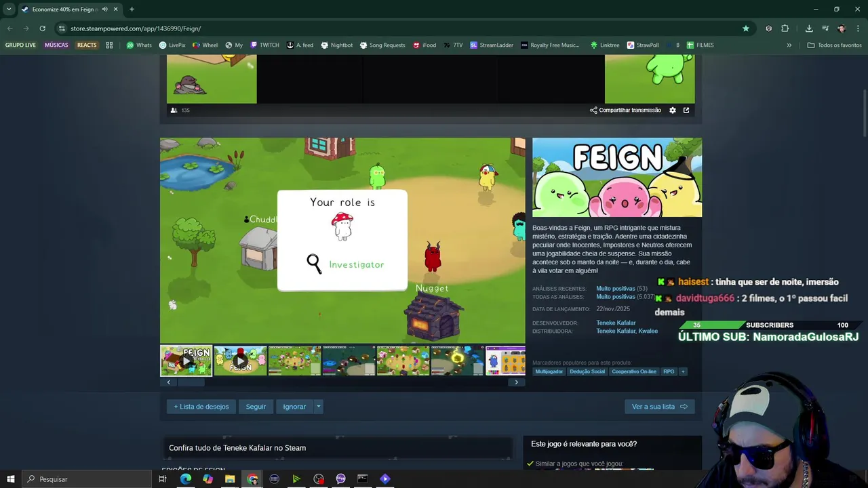Expand hidden bookmarks overflow chevron
Image resolution: width=868 pixels, height=488 pixels.
click(789, 45)
